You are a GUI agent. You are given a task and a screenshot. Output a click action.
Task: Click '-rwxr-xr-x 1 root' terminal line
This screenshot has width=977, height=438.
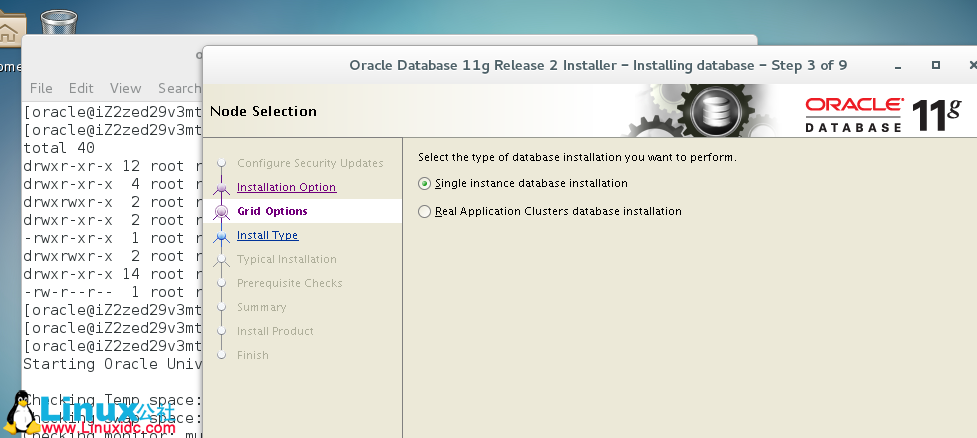coord(112,238)
